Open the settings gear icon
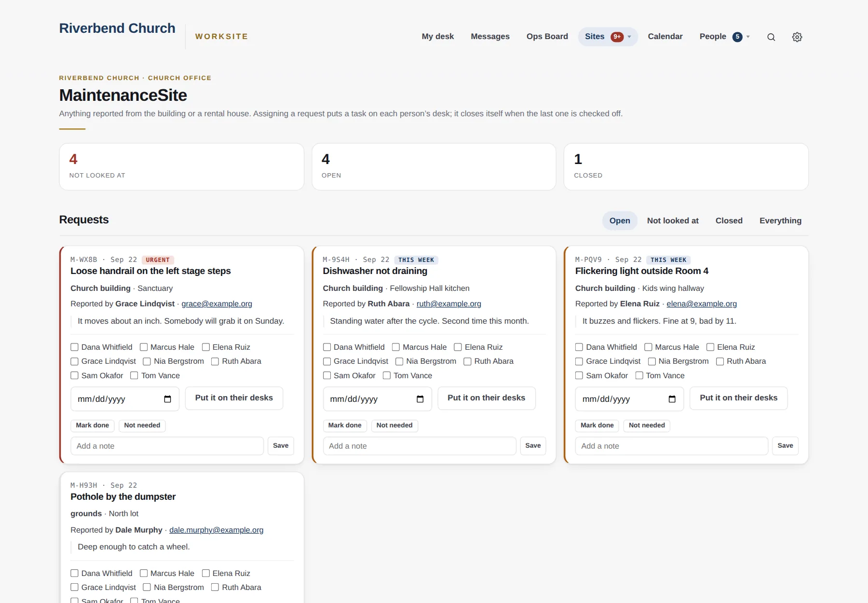Image resolution: width=868 pixels, height=603 pixels. click(797, 37)
